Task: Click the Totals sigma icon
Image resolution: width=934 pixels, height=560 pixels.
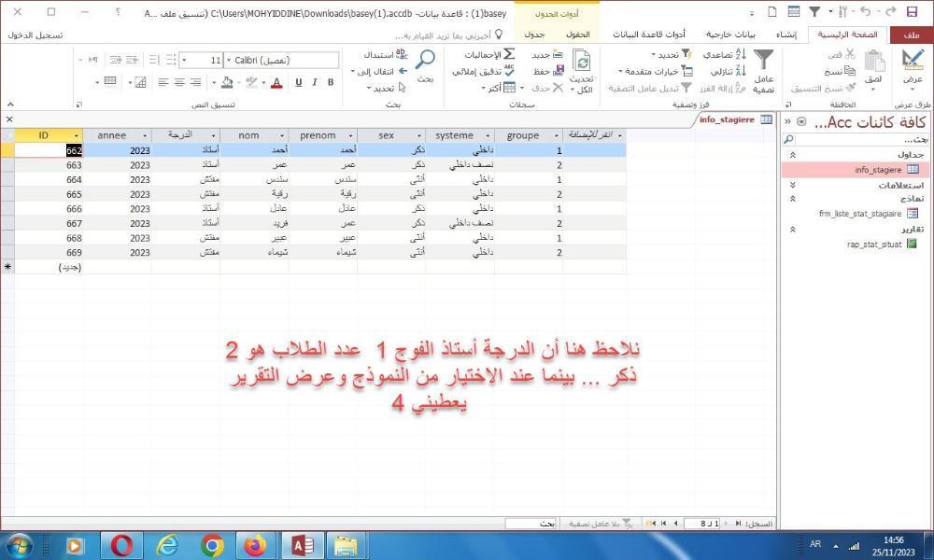Action: point(509,55)
